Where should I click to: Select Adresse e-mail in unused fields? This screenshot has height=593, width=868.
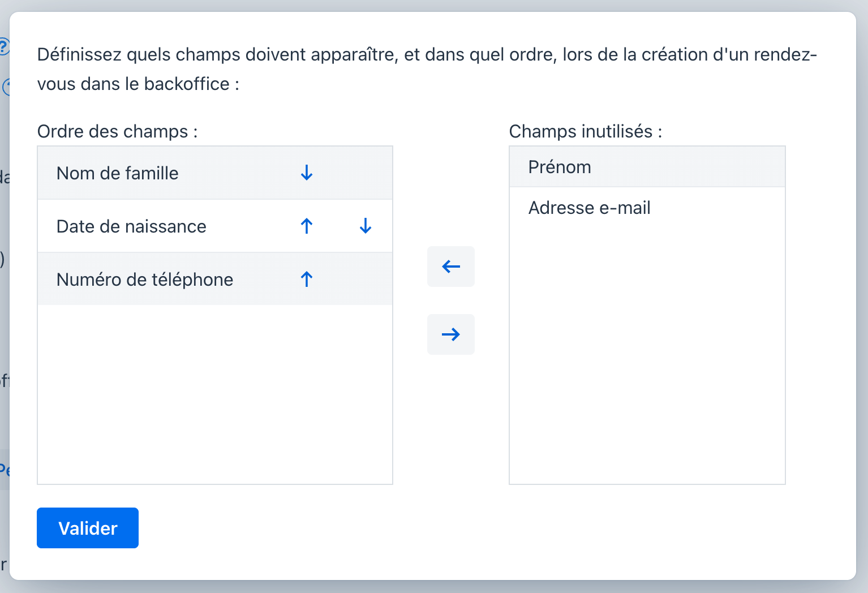point(647,208)
